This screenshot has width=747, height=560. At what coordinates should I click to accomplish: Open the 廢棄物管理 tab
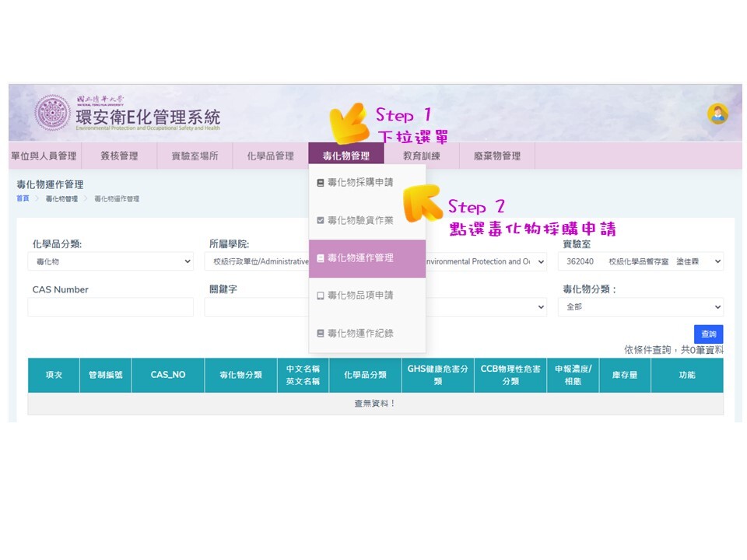tap(496, 156)
